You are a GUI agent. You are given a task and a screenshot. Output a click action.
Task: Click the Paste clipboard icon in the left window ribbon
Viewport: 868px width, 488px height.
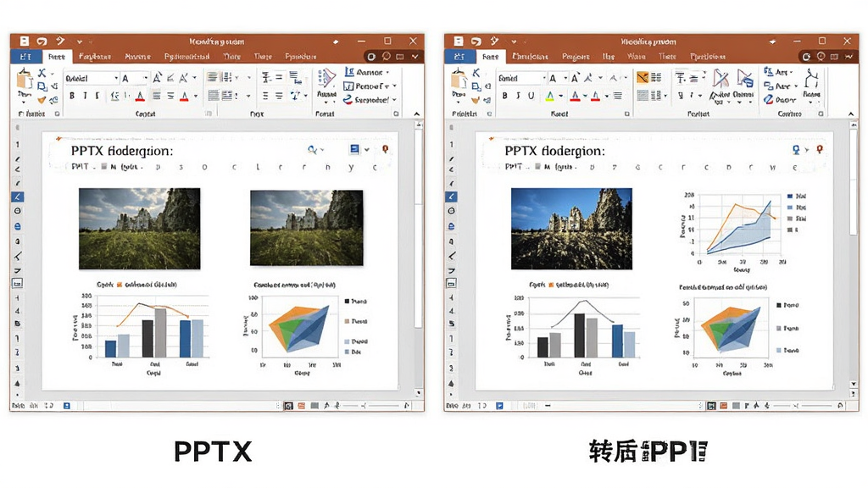click(24, 80)
